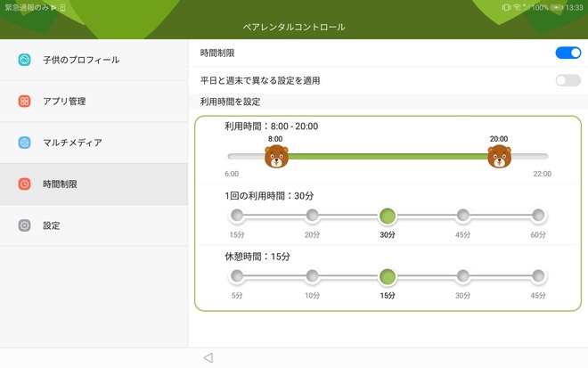This screenshot has height=368, width=588.
Task: Click the app management grid icon
Action: [24, 101]
